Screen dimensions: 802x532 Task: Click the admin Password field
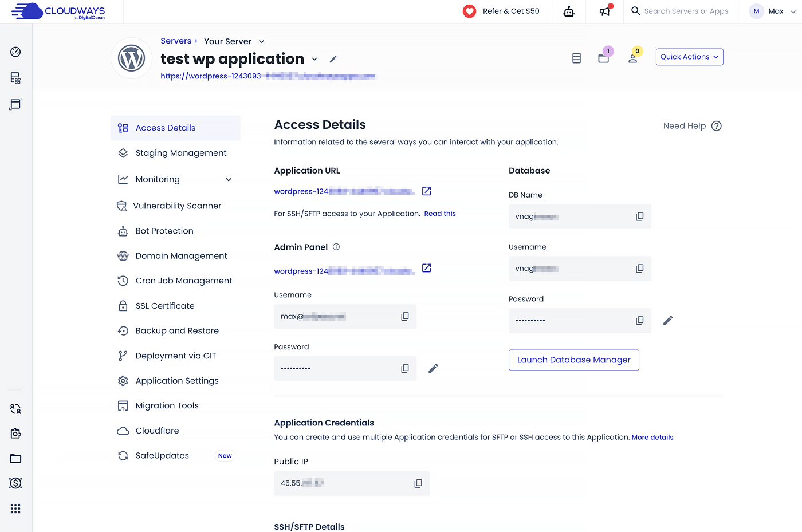coord(345,369)
